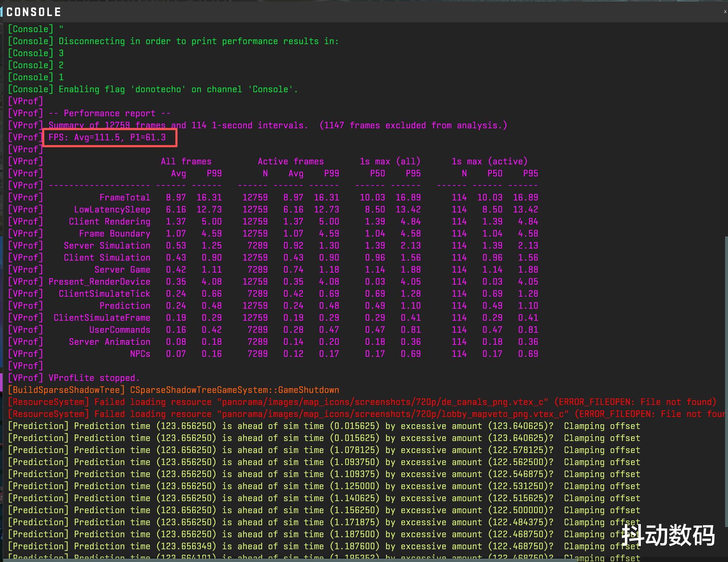Click the 'VProfLite stopped.' line

pyautogui.click(x=94, y=378)
